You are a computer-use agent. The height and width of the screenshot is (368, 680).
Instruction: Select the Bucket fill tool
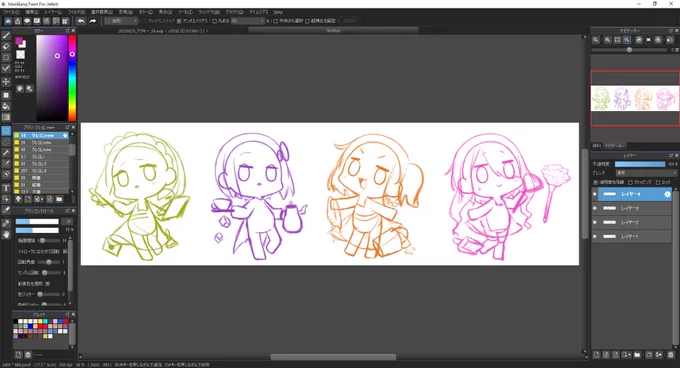pyautogui.click(x=6, y=106)
